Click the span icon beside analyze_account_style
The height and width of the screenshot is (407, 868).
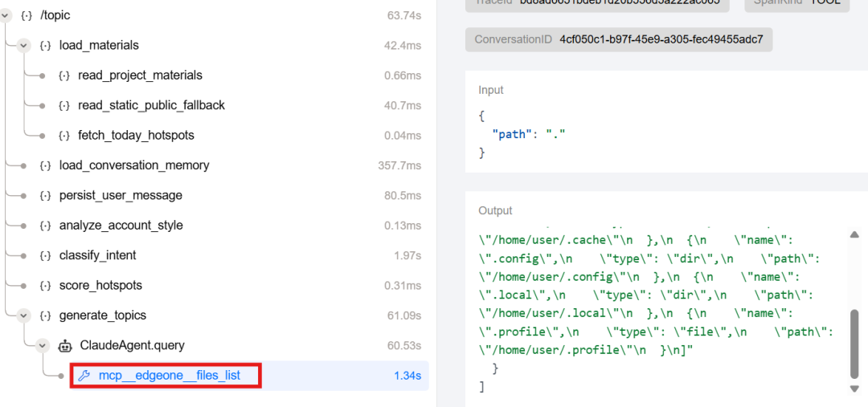(x=46, y=225)
